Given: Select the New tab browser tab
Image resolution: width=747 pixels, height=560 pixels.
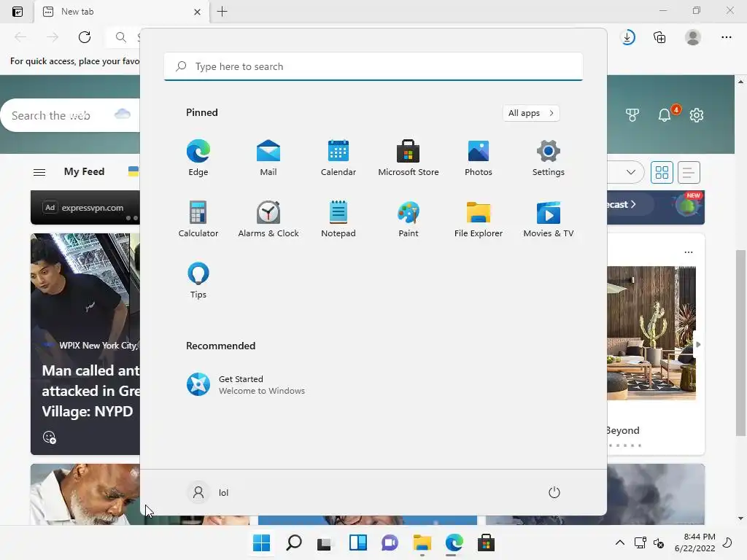Looking at the screenshot, I should coord(122,12).
